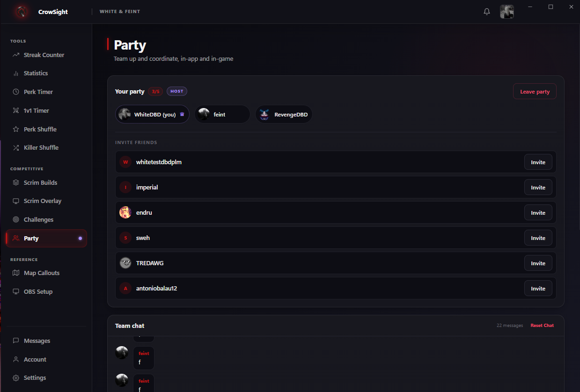The width and height of the screenshot is (580, 392).
Task: Open OBS Setup reference
Action: tap(46, 291)
